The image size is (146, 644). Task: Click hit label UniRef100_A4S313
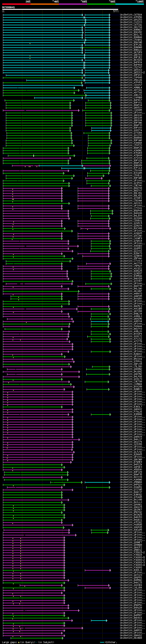[x=131, y=203]
